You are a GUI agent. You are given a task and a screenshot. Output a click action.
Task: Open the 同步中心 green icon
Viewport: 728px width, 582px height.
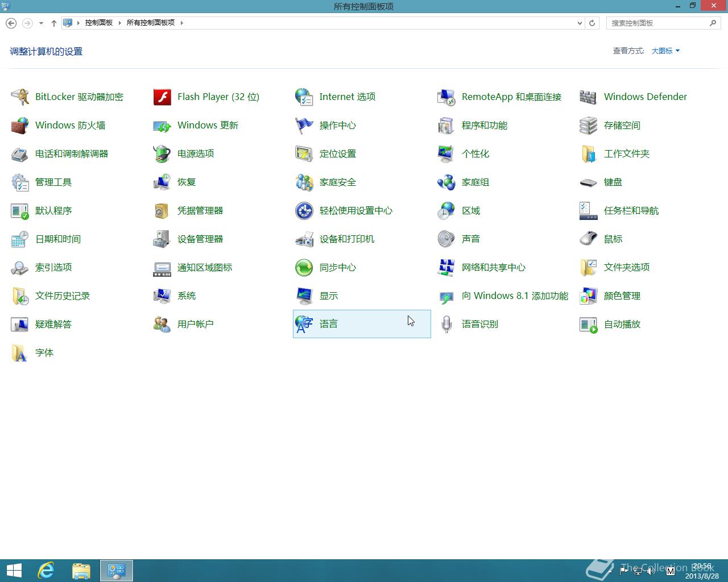click(x=304, y=267)
